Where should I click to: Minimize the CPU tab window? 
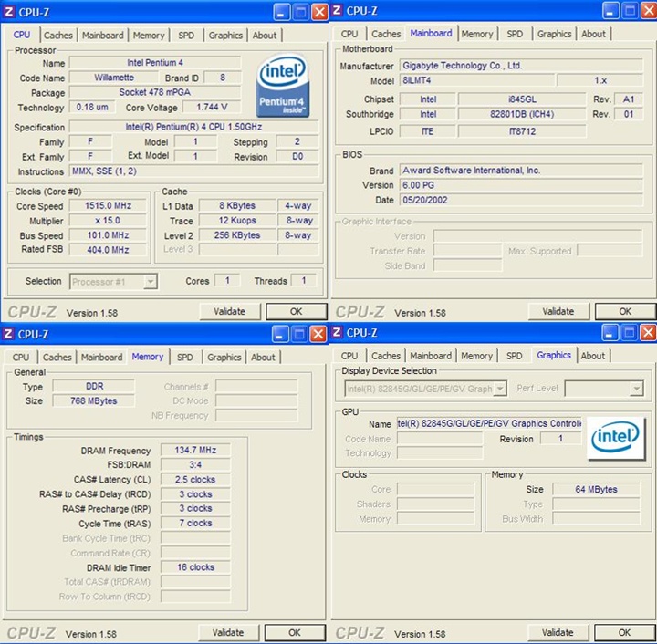pyautogui.click(x=281, y=12)
